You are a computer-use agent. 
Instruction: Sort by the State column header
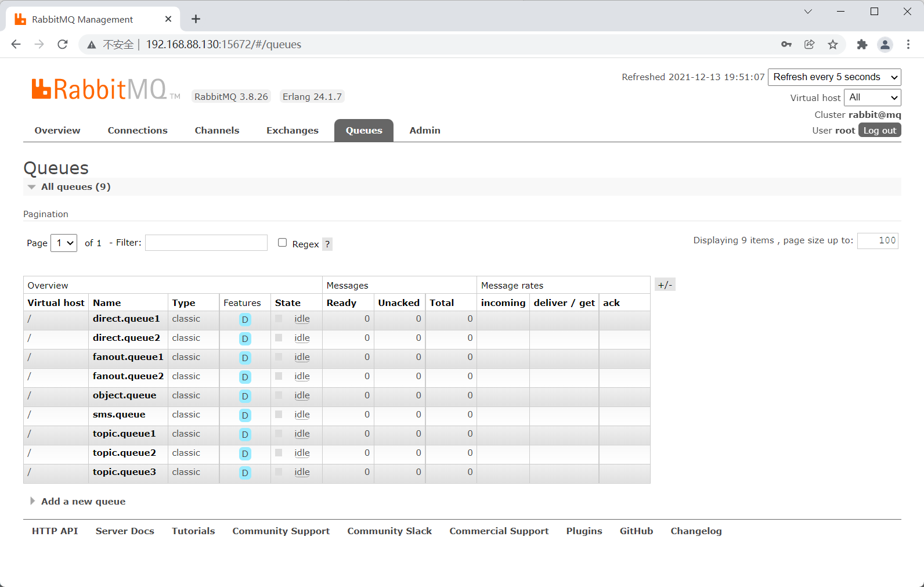pos(288,303)
